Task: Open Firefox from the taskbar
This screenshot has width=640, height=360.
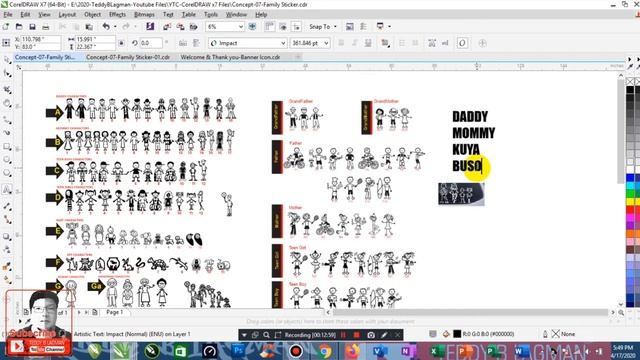Action: [x=353, y=351]
